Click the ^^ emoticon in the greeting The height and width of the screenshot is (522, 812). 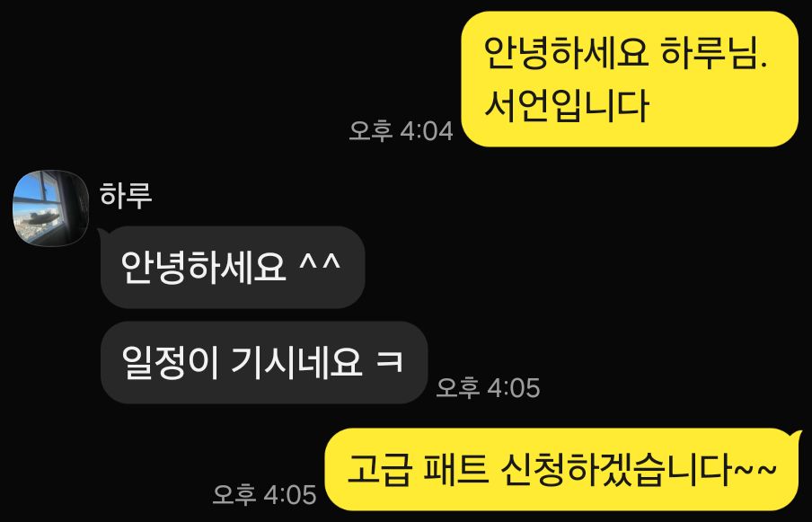click(x=320, y=262)
